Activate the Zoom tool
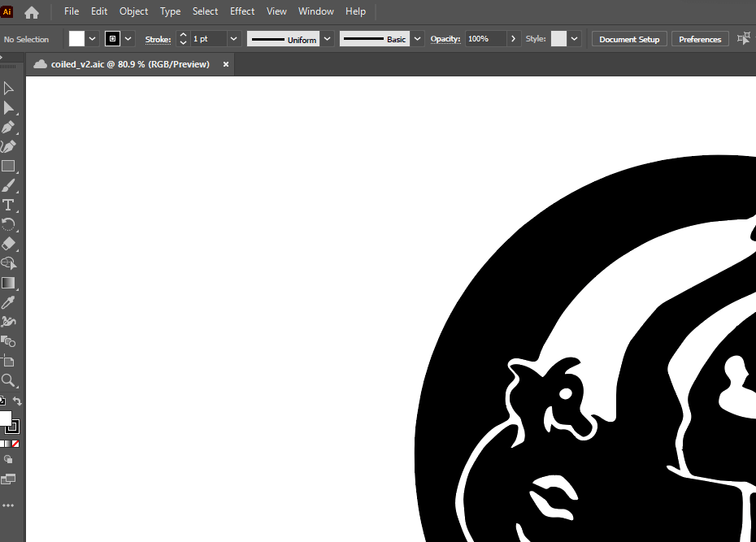The image size is (756, 542). pos(8,380)
